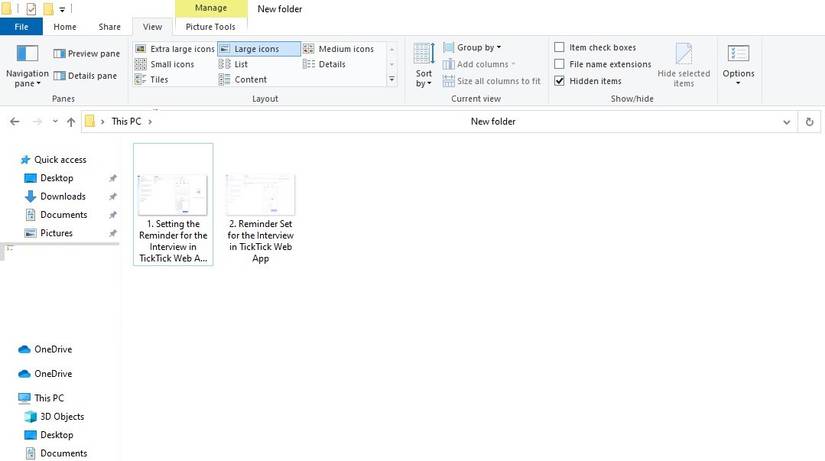The height and width of the screenshot is (461, 825).
Task: Click Hide selected items button
Action: tap(683, 66)
